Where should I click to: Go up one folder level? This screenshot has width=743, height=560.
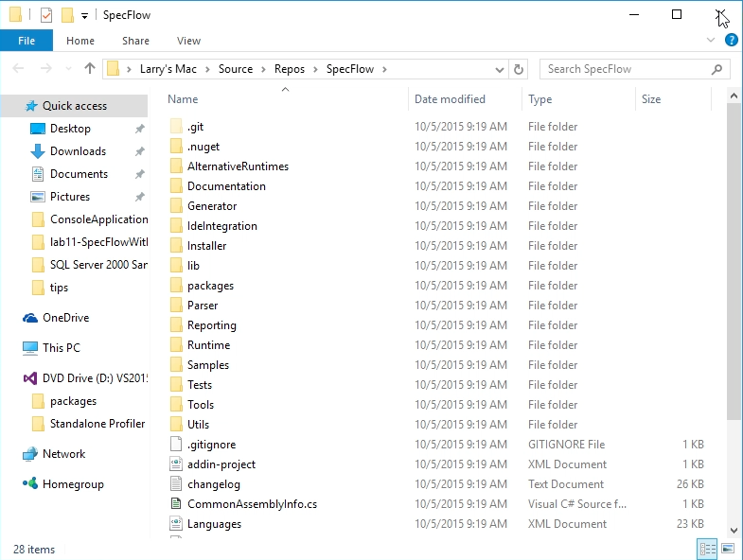coord(90,69)
